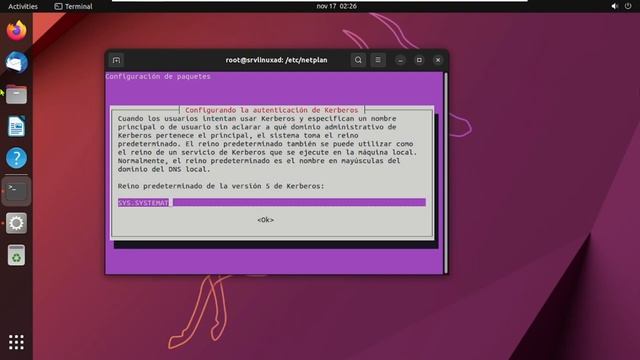640x360 pixels.
Task: Close the terminal window
Action: point(438,60)
